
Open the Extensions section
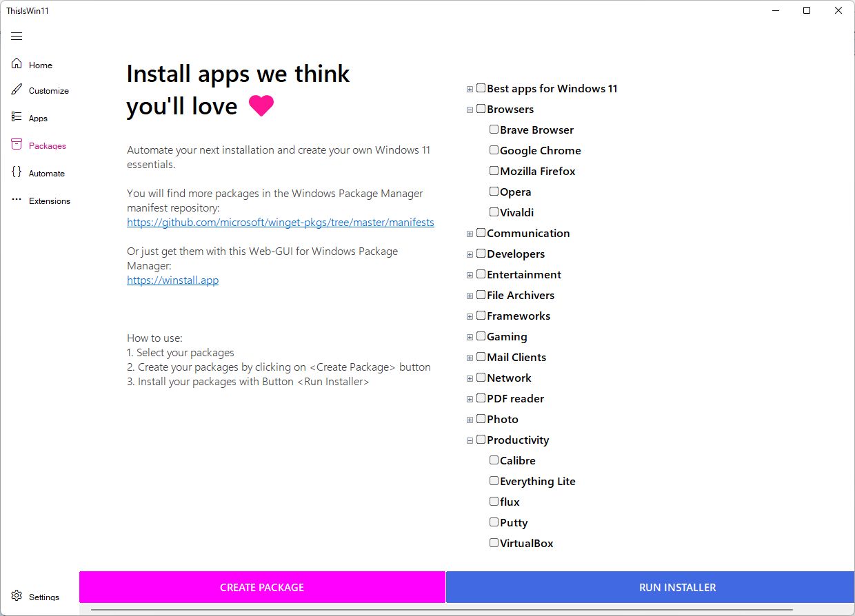point(50,201)
